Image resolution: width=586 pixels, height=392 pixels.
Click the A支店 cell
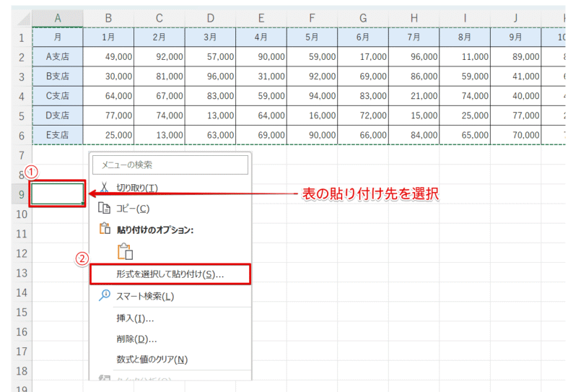tap(58, 57)
